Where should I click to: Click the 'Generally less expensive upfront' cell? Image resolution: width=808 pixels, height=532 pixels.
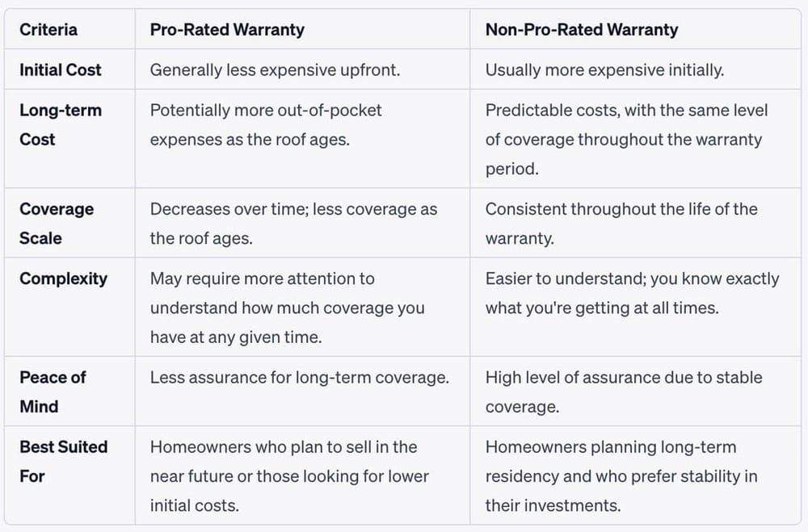pyautogui.click(x=275, y=69)
